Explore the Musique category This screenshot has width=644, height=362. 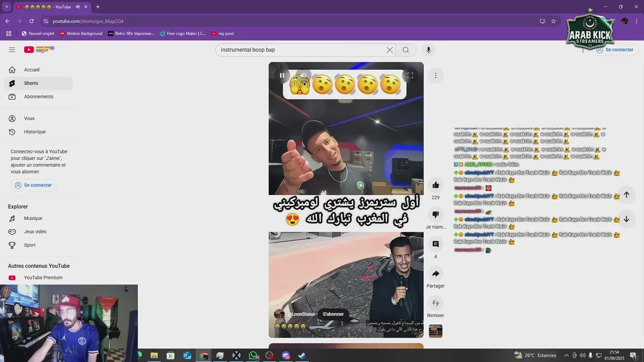[x=38, y=218]
